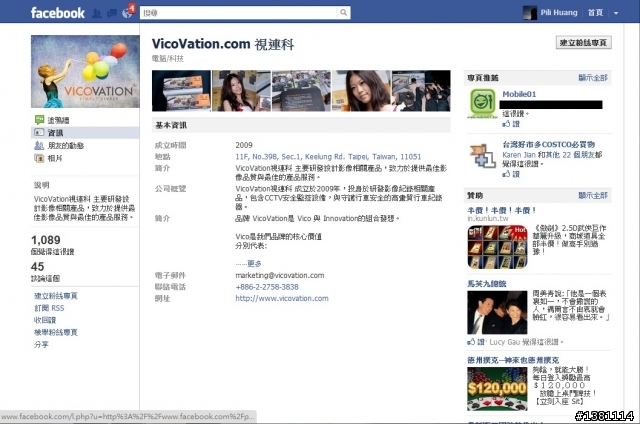The image size is (640, 424).
Task: Open 台灣好市多COSTCO必買物 page link
Action: (x=549, y=144)
